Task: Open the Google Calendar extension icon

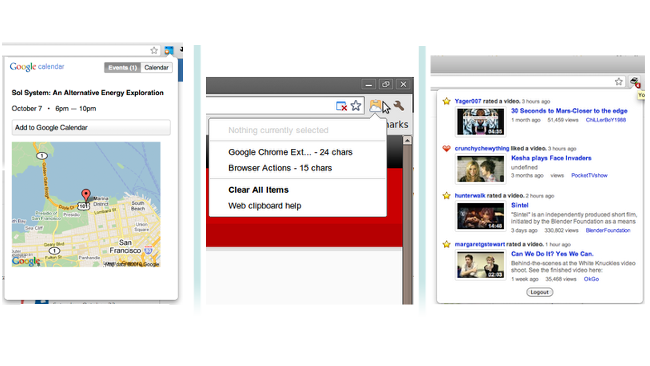Action: [169, 51]
